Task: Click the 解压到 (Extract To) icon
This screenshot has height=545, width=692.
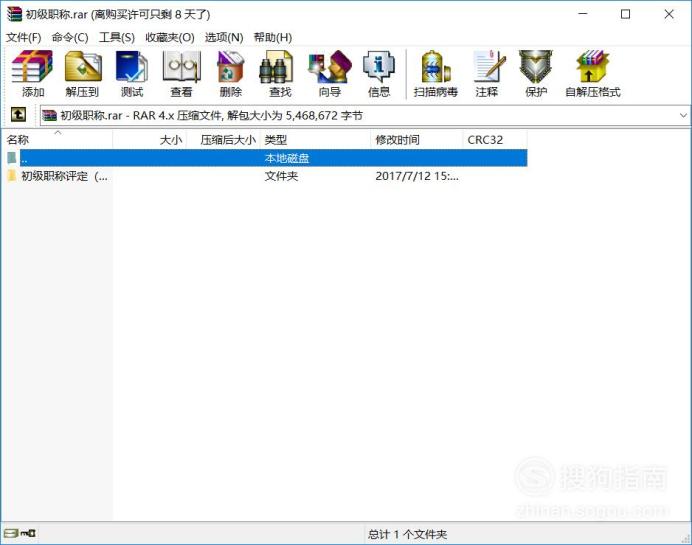Action: [x=83, y=74]
